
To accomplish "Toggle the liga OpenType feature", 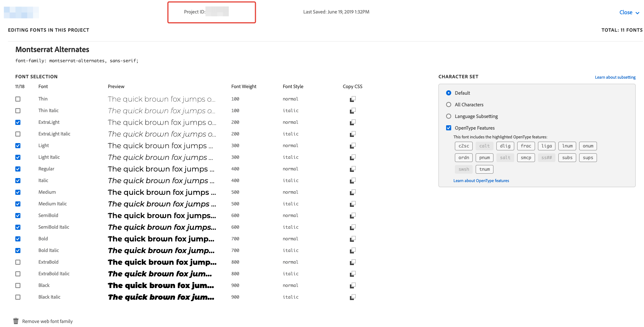I will 546,146.
